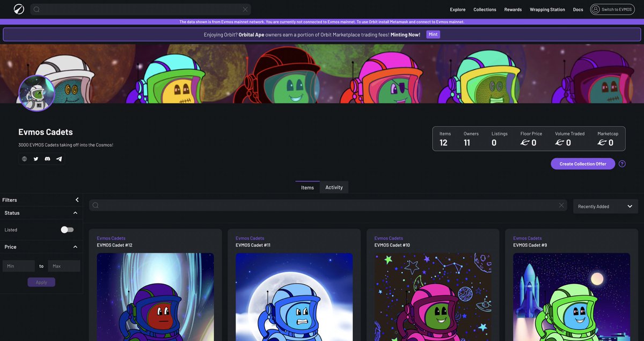
Task: Switch to the Activity tab
Action: coord(334,187)
